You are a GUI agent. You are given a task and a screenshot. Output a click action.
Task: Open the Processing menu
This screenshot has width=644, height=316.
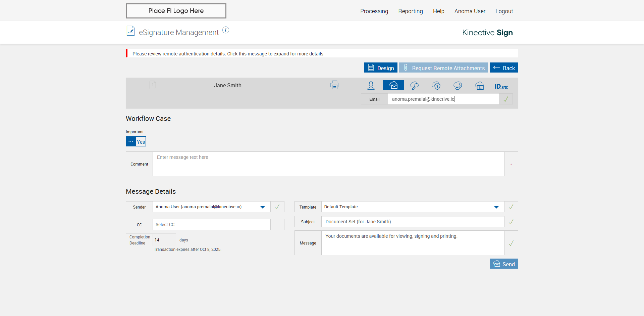(374, 11)
